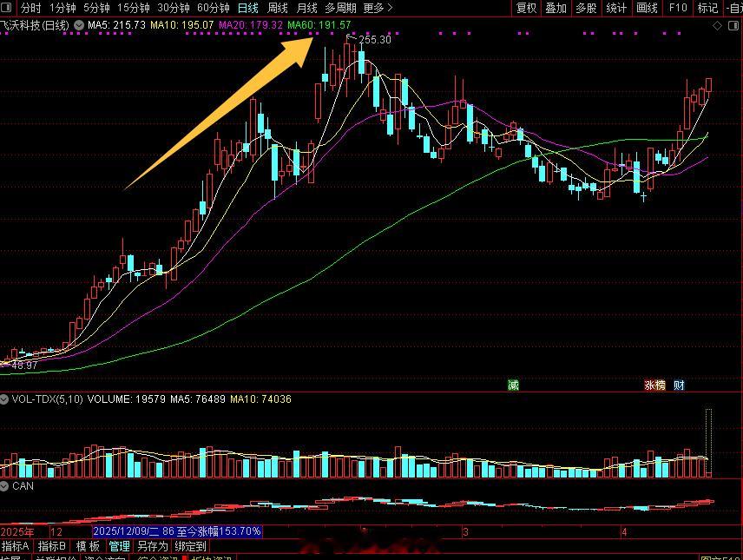Click the MA60: 191.57 label
743x560 pixels.
point(319,25)
